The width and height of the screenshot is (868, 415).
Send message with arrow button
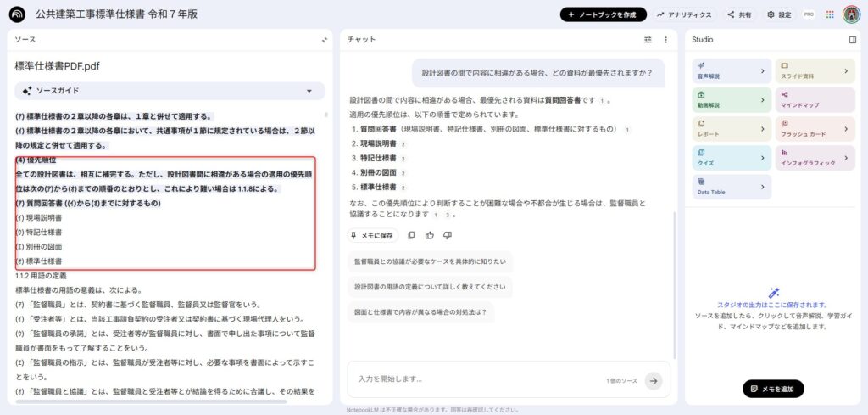[x=653, y=380]
